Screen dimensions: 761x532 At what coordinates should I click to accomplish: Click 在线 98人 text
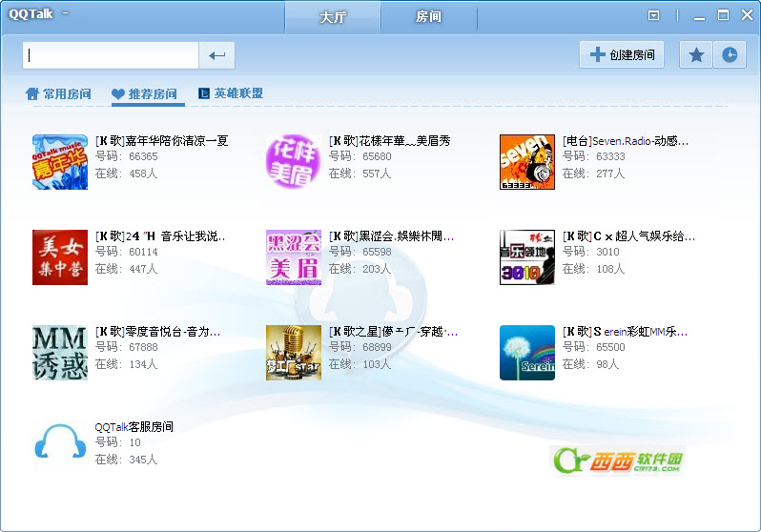(590, 363)
